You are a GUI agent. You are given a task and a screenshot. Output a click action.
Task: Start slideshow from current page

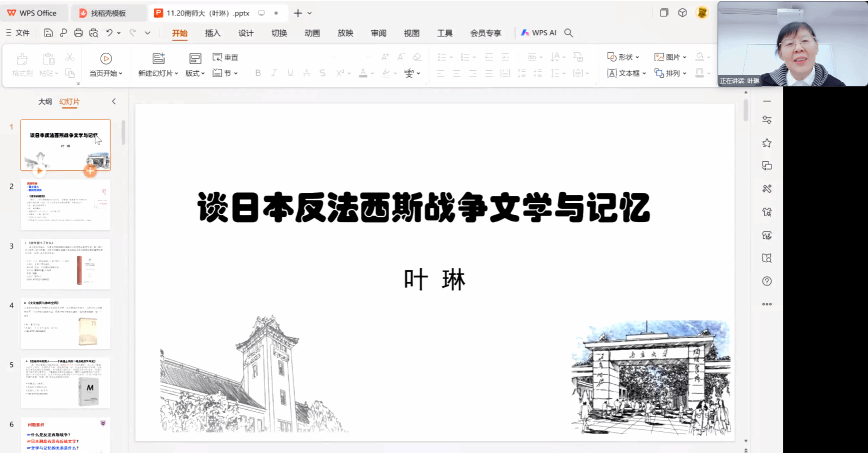click(x=105, y=64)
